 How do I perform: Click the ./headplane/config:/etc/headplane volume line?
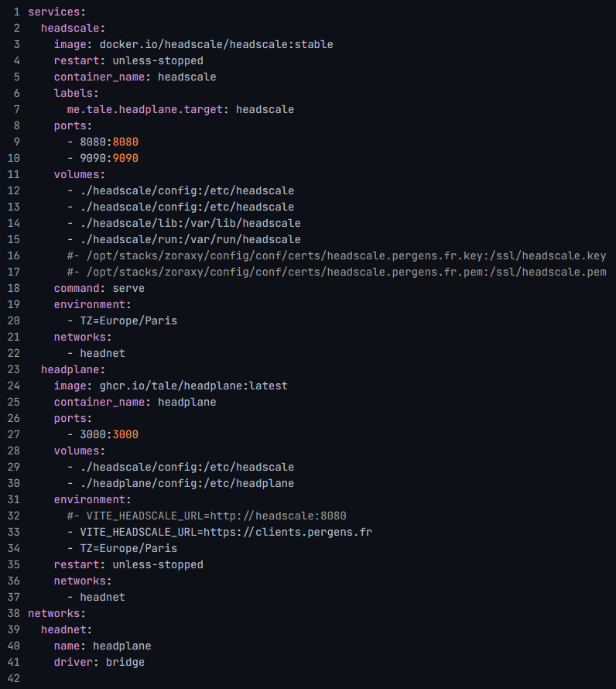point(180,483)
